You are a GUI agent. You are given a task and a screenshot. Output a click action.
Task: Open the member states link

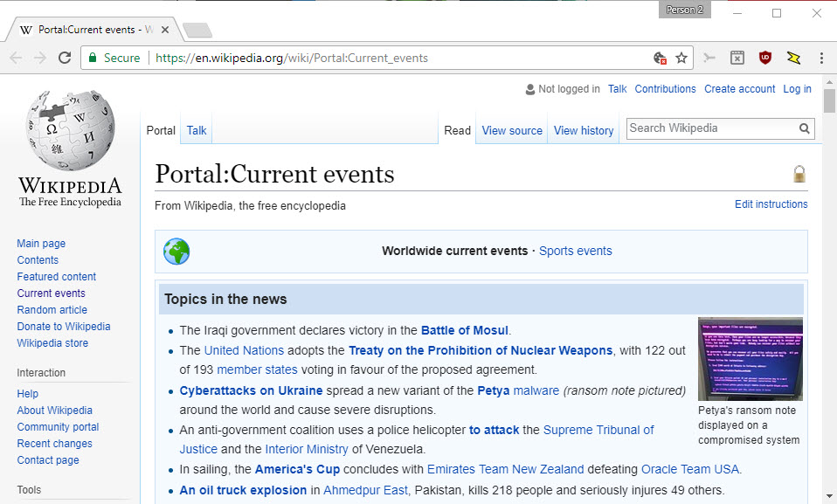pos(257,369)
